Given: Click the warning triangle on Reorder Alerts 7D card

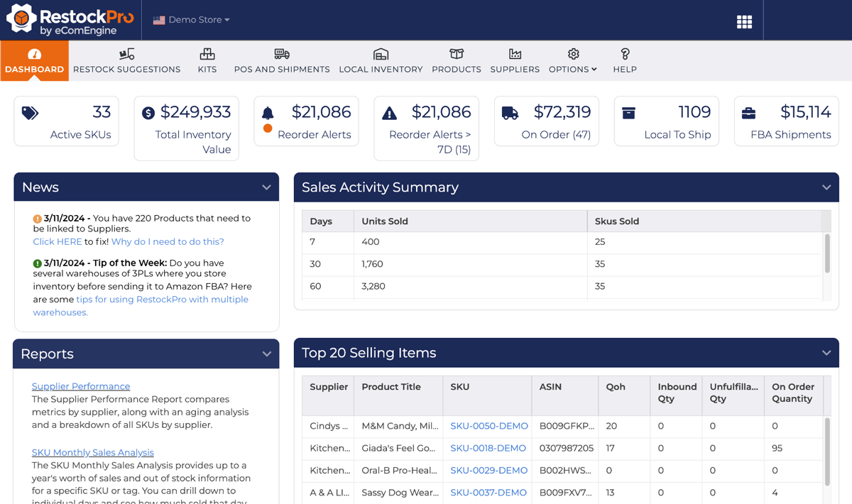Looking at the screenshot, I should tap(388, 111).
